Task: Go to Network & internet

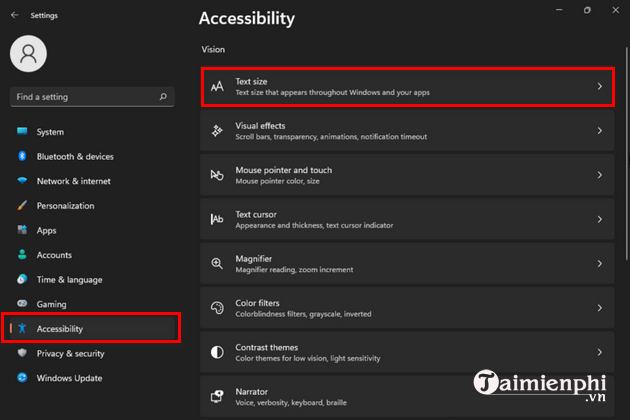Action: [92, 181]
